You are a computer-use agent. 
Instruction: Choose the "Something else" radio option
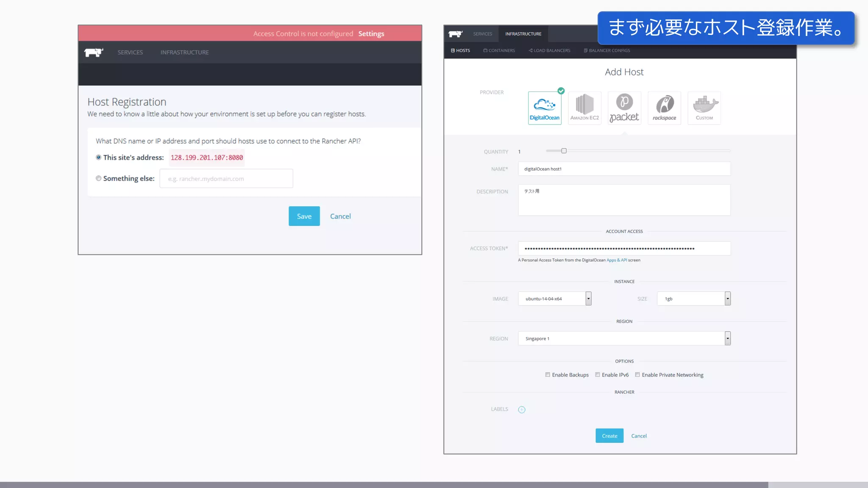coord(98,178)
